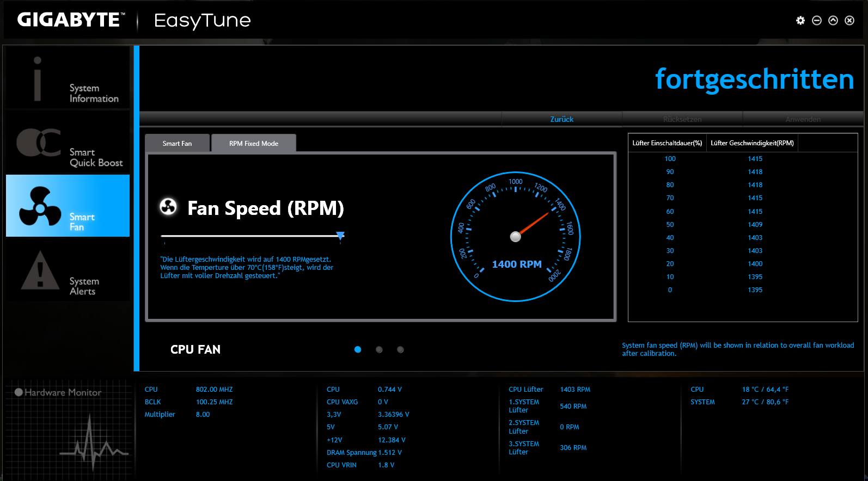This screenshot has width=868, height=481.
Task: Click the Lüfter Einschaltdauer(%) column header
Action: (x=667, y=143)
